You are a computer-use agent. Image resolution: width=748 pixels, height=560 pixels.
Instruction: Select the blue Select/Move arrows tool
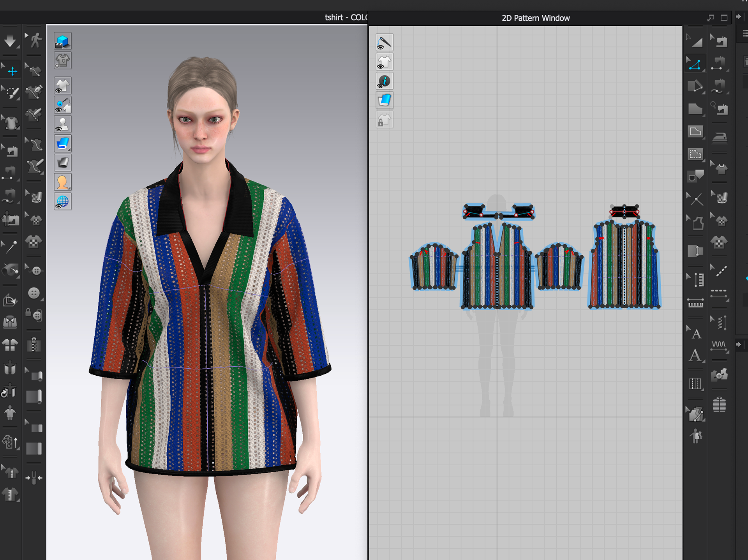[x=12, y=71]
